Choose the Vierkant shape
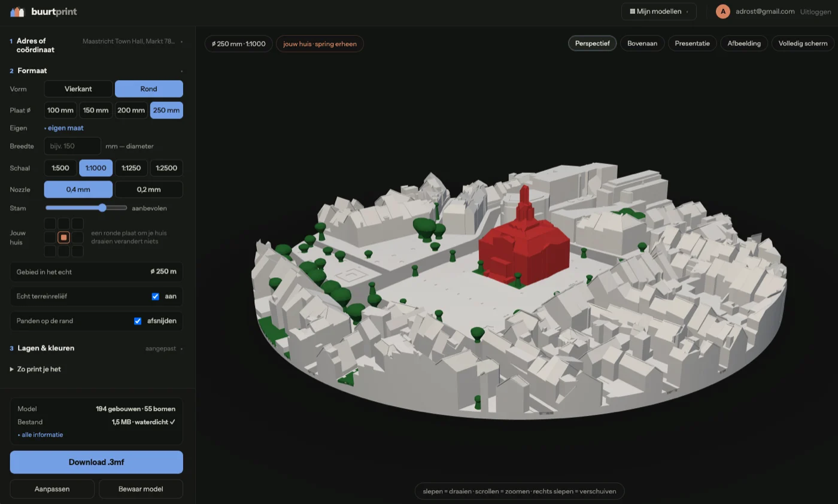Screen dimensions: 838x504 coord(78,89)
